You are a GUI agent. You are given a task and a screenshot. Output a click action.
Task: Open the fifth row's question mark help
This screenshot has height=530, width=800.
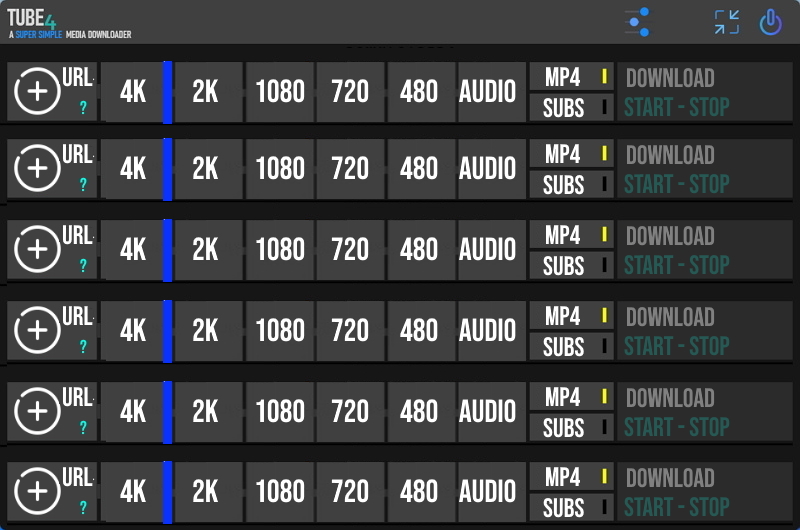83,427
